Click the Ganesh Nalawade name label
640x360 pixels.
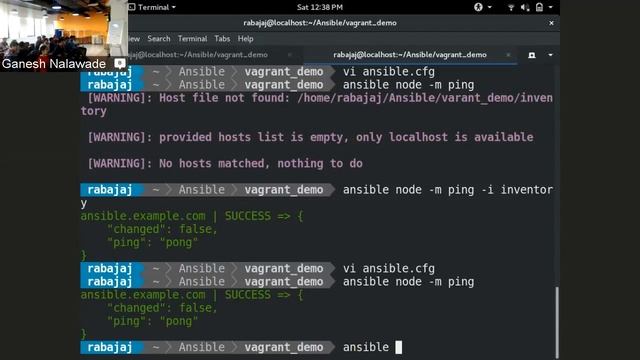(x=54, y=64)
